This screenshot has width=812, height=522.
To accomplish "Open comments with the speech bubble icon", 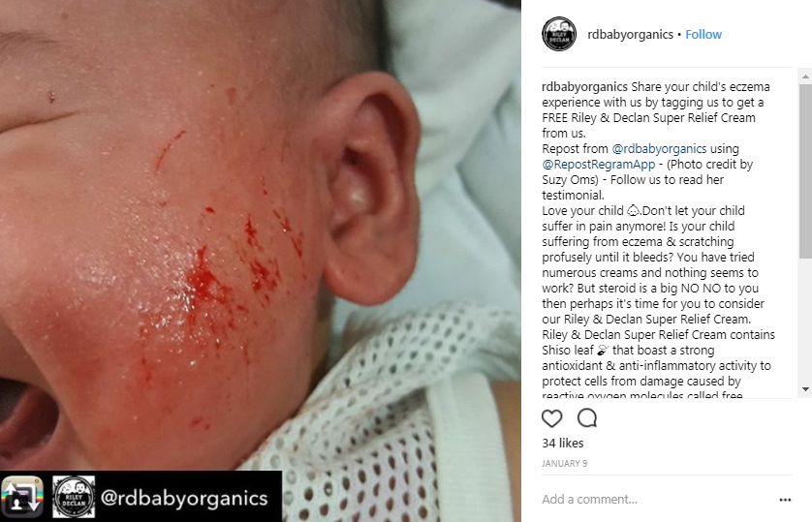I will pyautogui.click(x=587, y=418).
